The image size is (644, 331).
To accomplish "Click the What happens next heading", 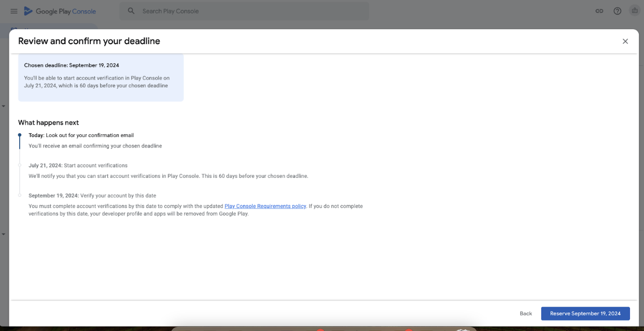I will point(48,122).
